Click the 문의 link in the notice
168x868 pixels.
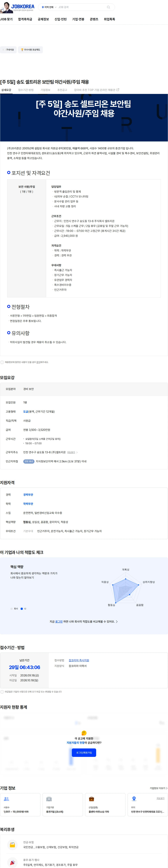(x=38, y=362)
